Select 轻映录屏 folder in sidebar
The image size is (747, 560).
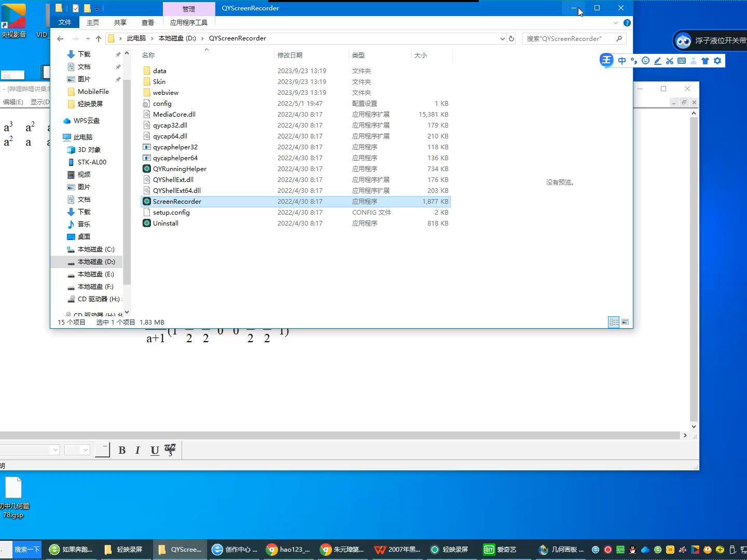pos(86,104)
